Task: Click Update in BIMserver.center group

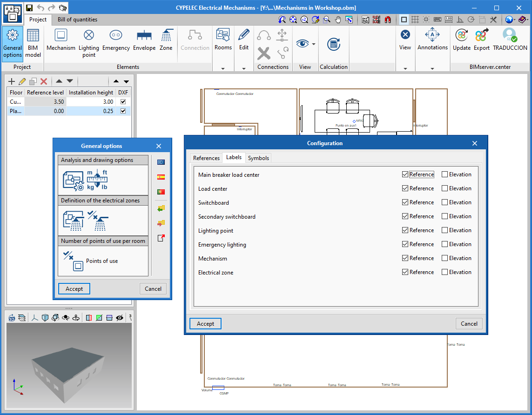Action: (x=461, y=40)
